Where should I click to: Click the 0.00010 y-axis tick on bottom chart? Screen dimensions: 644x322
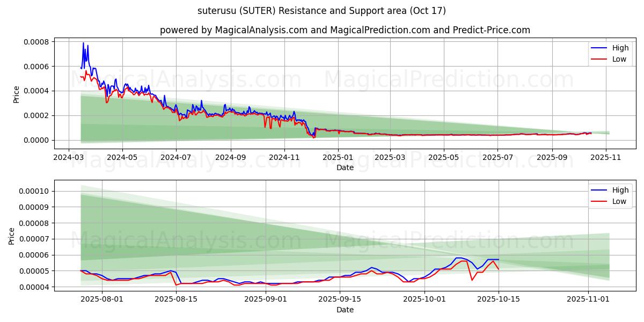click(33, 191)
